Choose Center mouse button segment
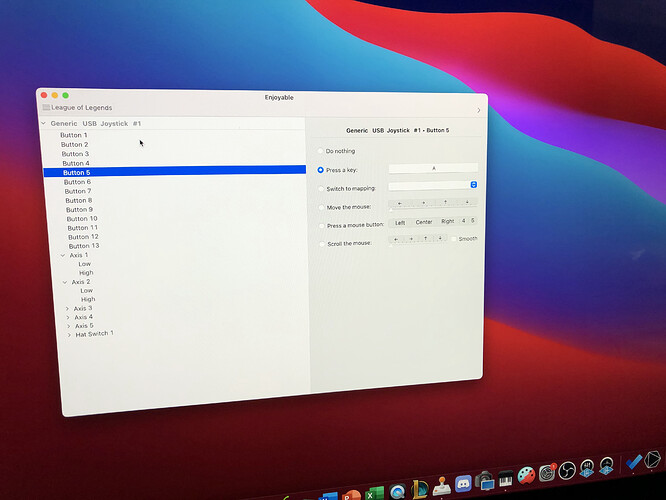The height and width of the screenshot is (500, 666). point(424,222)
